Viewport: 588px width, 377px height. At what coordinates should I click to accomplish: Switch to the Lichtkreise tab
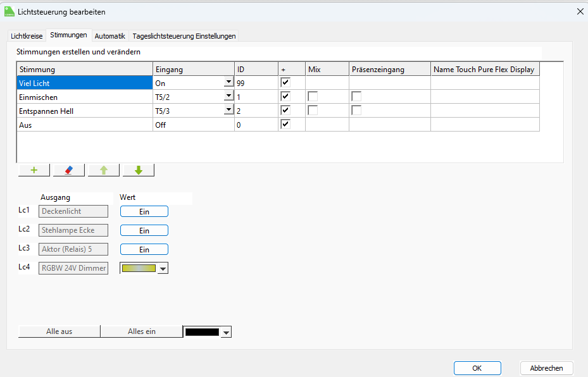27,36
